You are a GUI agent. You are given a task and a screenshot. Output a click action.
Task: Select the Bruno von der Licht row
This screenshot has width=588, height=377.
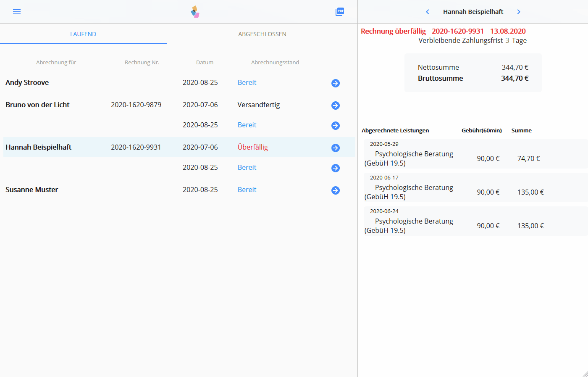pyautogui.click(x=37, y=105)
